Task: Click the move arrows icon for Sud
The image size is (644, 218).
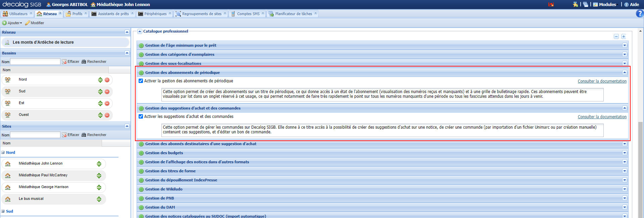Action: tap(100, 92)
